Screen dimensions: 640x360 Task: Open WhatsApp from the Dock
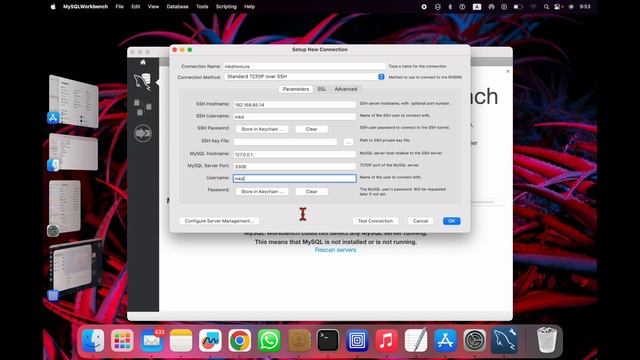point(269,340)
